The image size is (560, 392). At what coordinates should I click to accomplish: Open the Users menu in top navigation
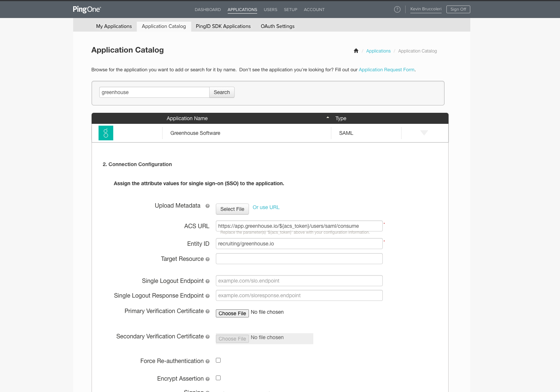tap(270, 10)
